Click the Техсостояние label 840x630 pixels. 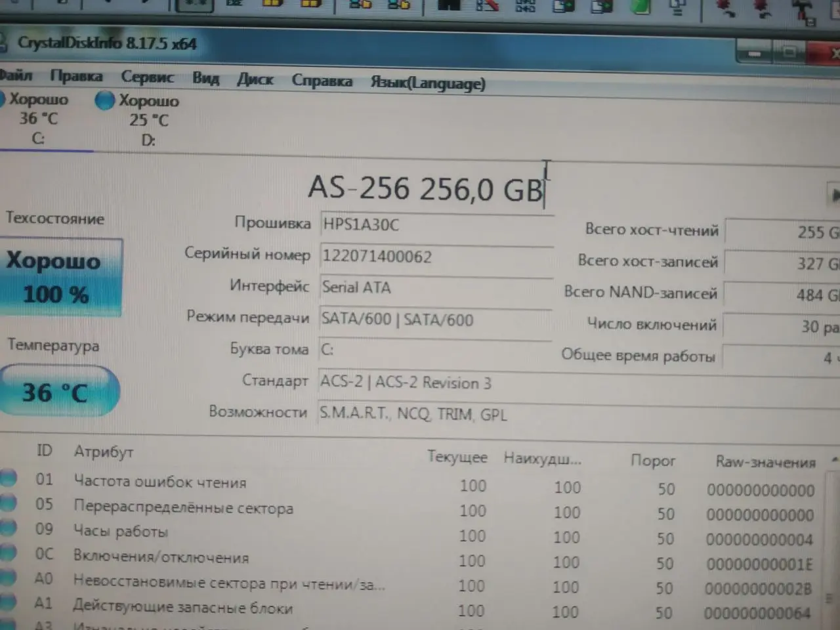coord(55,218)
